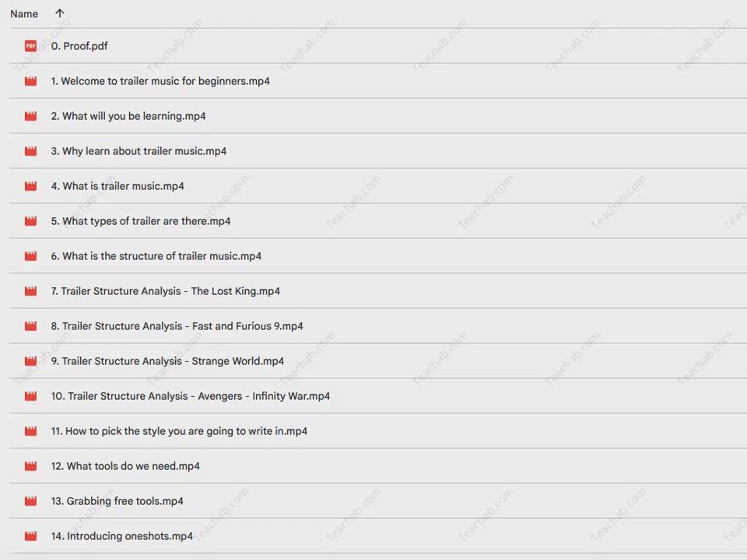This screenshot has height=560, width=747.
Task: Open the 0. Proof.pdf file
Action: click(79, 47)
